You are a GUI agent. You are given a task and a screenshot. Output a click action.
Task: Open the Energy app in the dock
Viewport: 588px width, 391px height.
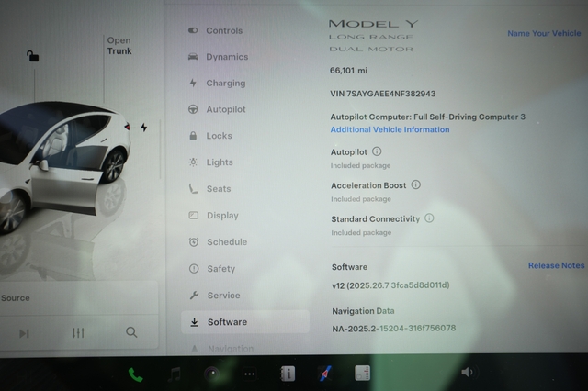363,373
